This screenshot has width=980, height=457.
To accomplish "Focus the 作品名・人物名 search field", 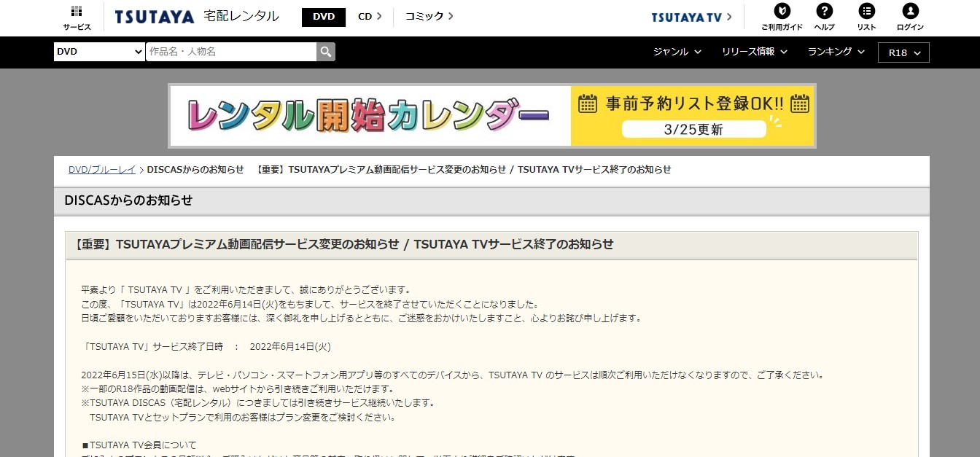I will point(231,52).
